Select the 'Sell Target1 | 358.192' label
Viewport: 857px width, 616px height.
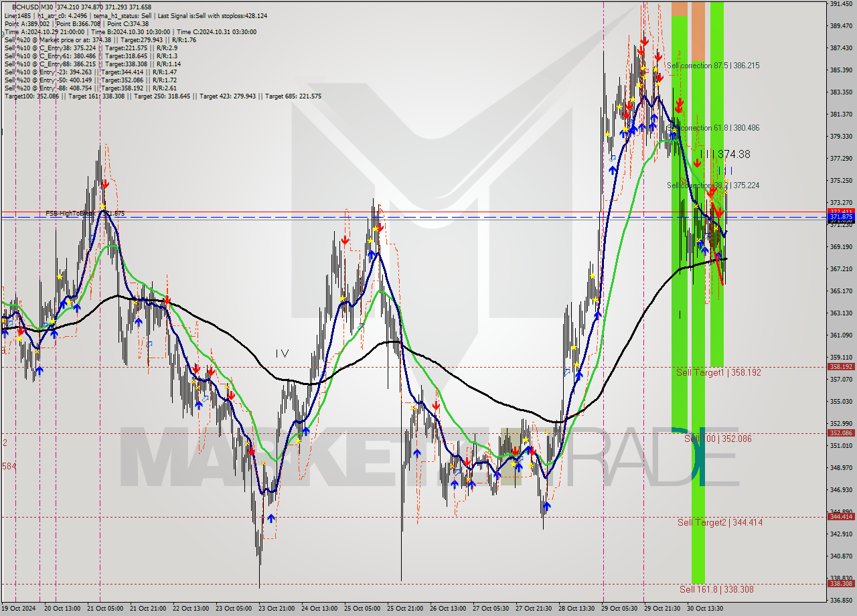coord(718,372)
